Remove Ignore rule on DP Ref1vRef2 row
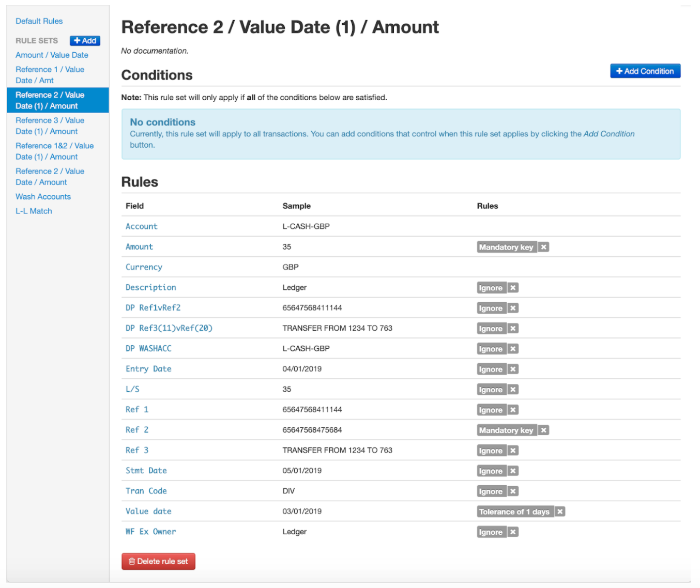700x588 pixels. [513, 308]
